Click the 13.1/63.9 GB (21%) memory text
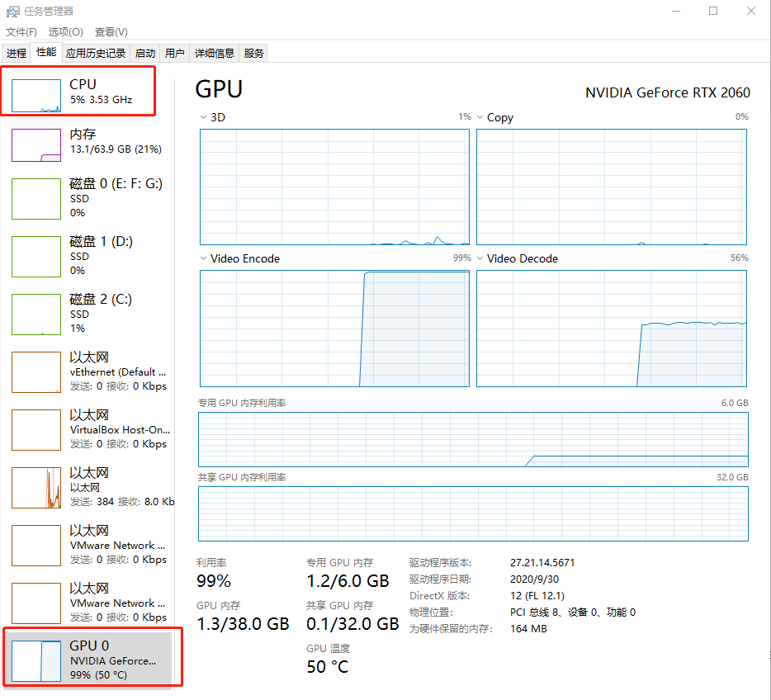Viewport: 771px width, 700px height. pyautogui.click(x=116, y=149)
